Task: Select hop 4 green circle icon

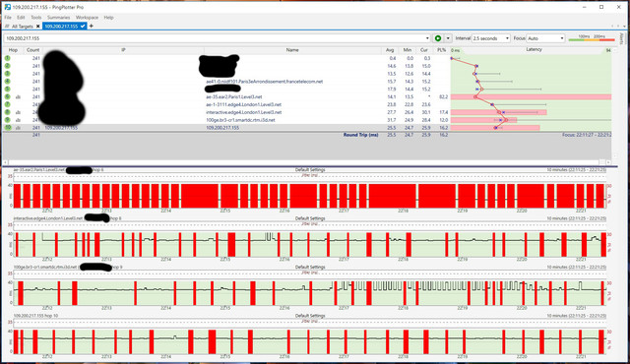Action: (x=7, y=82)
